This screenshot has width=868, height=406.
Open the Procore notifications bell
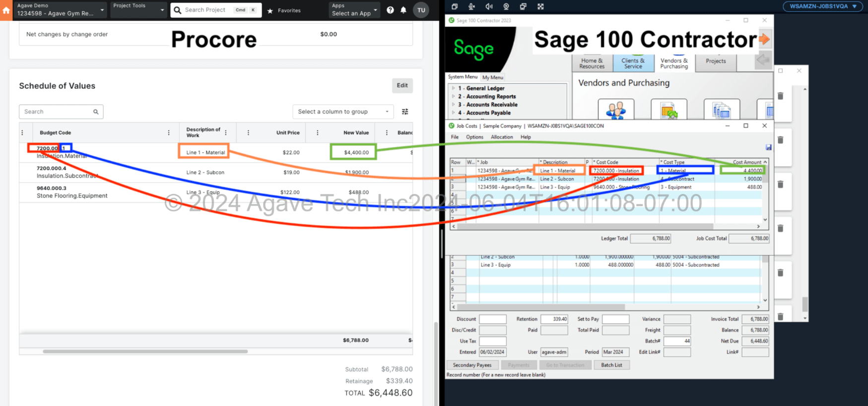(x=403, y=10)
